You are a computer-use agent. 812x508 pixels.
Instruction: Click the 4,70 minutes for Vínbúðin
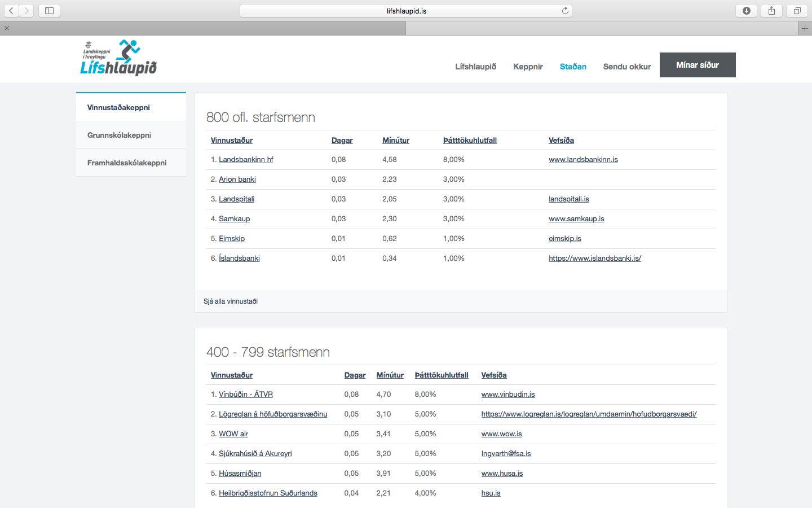[x=383, y=395]
